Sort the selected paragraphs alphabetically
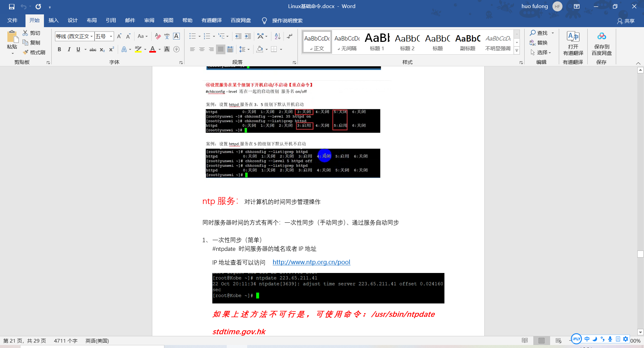 click(277, 36)
